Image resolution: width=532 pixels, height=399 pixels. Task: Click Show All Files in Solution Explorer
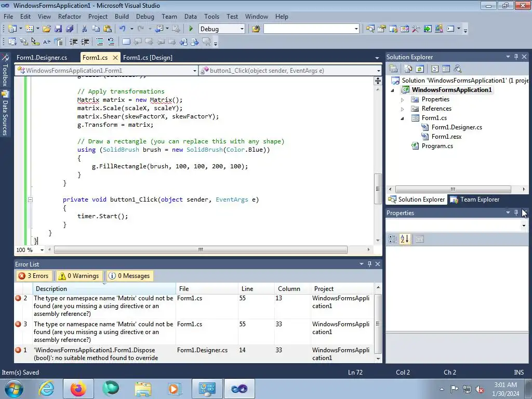click(x=408, y=69)
